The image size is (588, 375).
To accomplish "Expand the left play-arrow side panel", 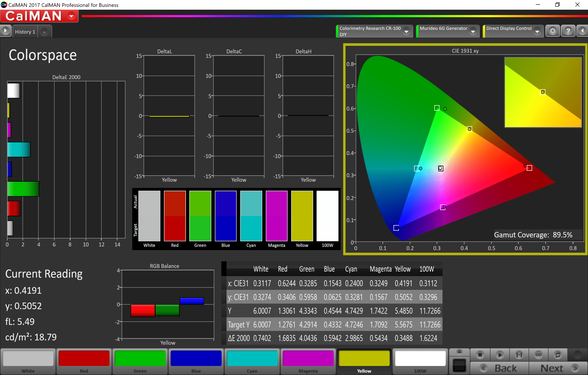I will [5, 31].
